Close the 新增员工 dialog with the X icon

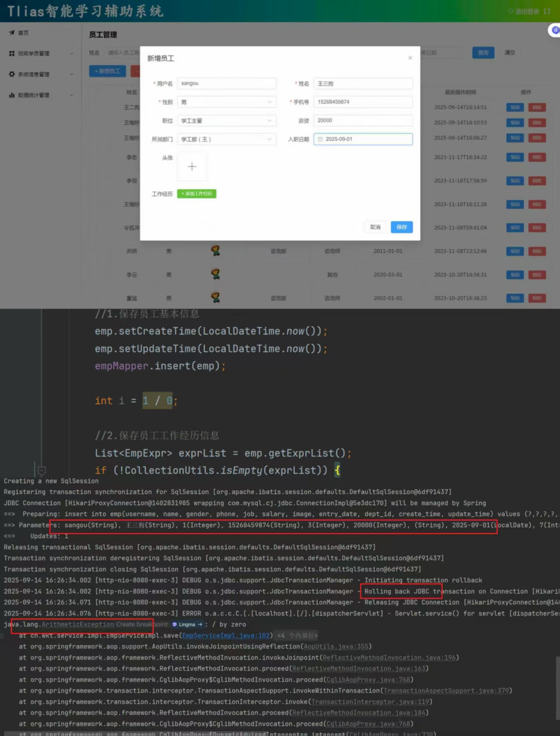point(410,58)
